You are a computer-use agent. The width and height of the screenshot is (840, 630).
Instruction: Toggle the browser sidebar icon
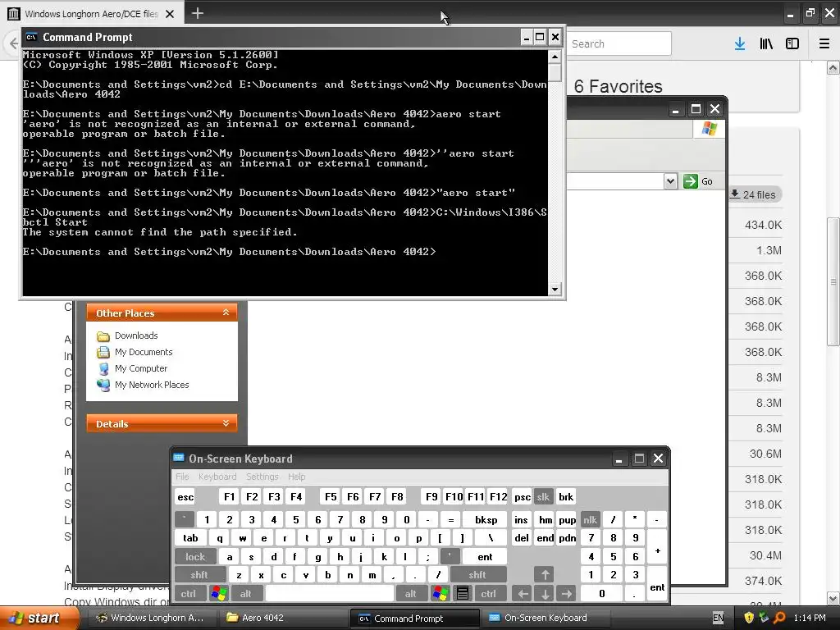[x=792, y=44]
